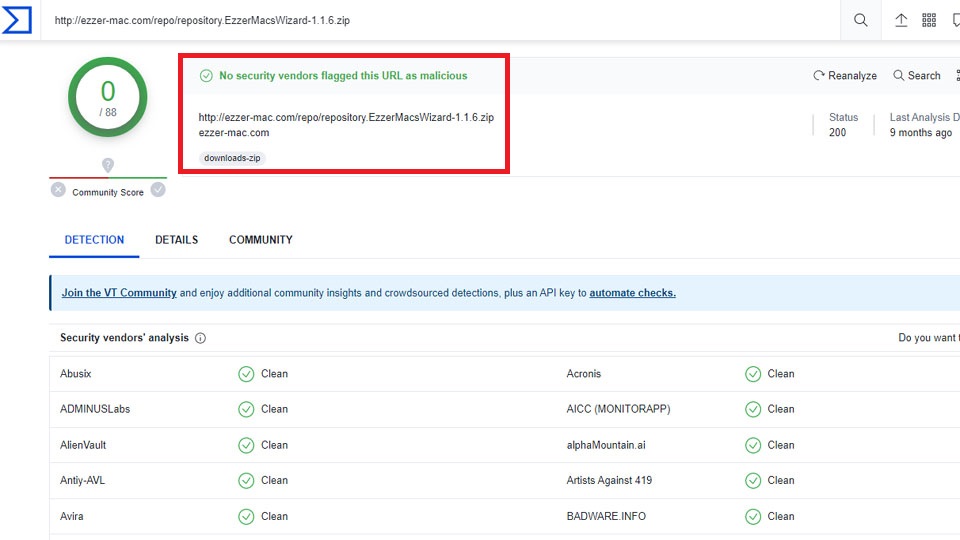960x540 pixels.
Task: Click the Artists Against 419 vendor name
Action: tap(609, 481)
